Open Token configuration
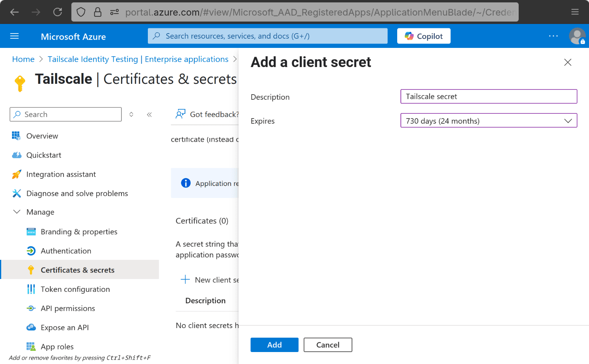589x364 pixels. point(75,289)
